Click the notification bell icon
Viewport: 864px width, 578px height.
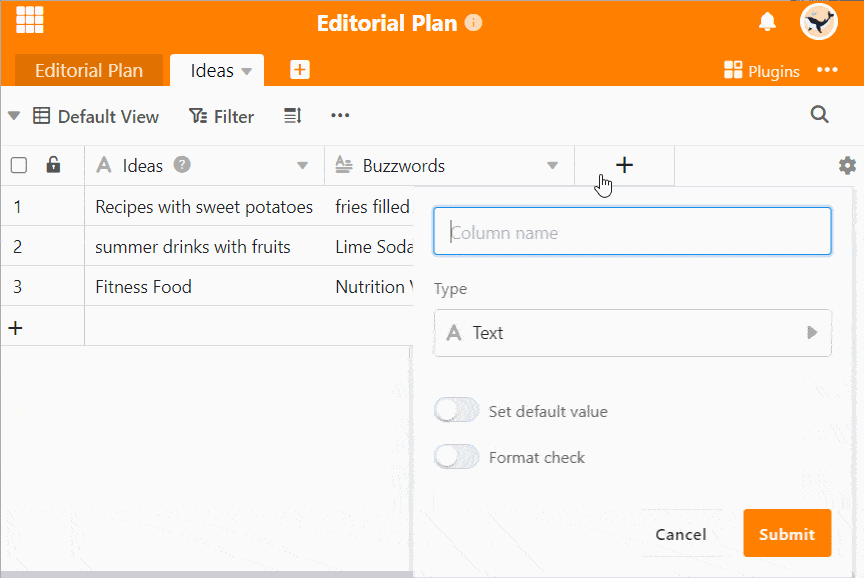[767, 22]
